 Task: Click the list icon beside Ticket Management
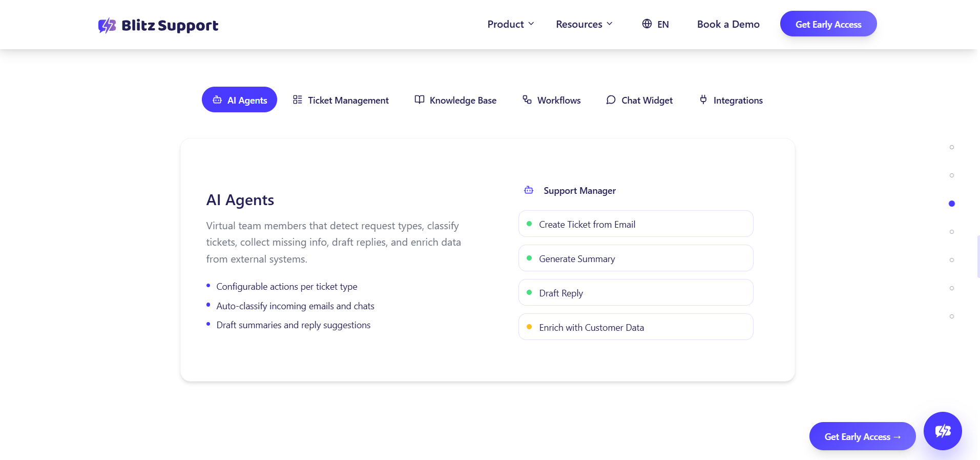coord(298,99)
